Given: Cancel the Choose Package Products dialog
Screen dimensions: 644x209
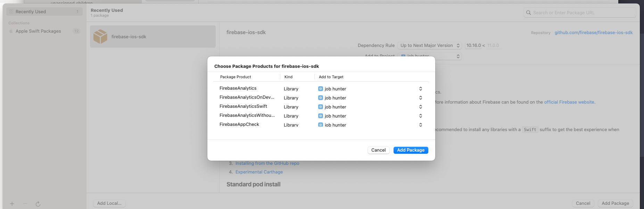Looking at the screenshot, I should point(378,150).
